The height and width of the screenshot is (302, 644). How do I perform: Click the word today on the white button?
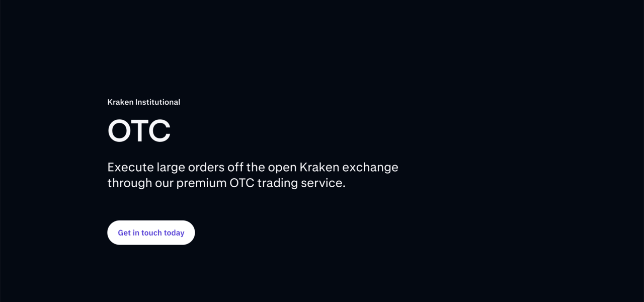(174, 233)
